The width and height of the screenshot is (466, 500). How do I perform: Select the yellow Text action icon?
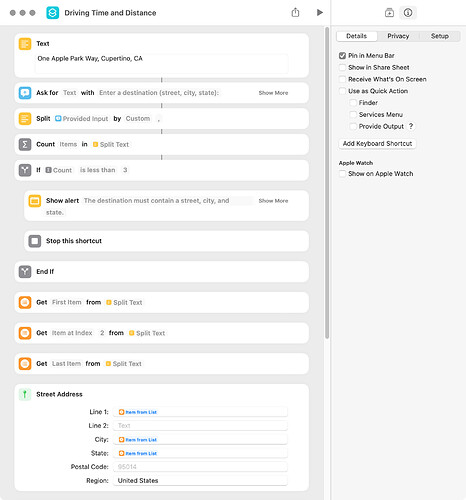(x=25, y=44)
